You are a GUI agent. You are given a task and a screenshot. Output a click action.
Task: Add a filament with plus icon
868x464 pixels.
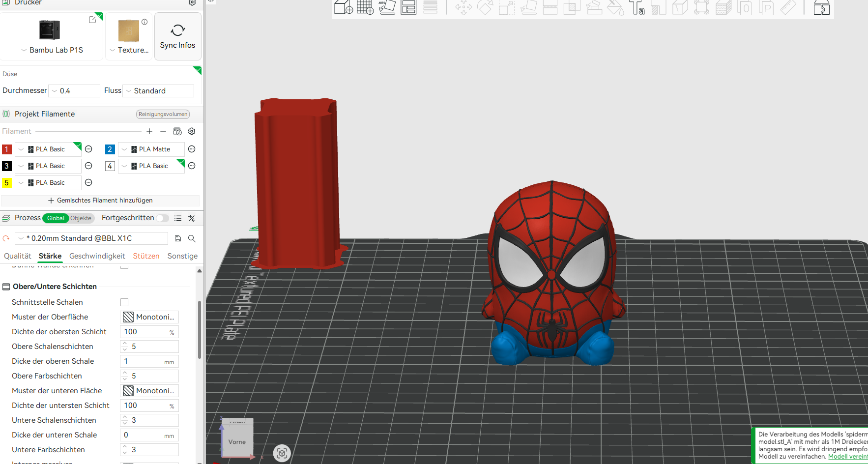[149, 131]
